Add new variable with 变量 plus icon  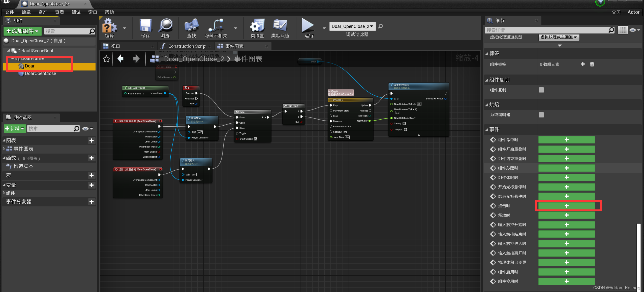[x=91, y=185]
